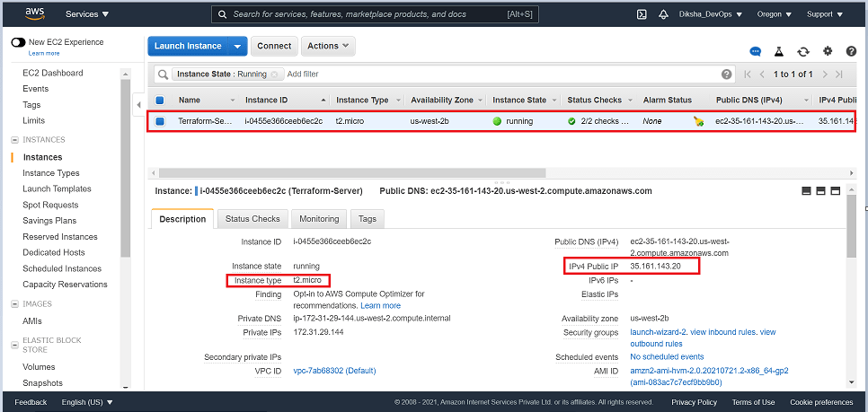Open No scheduled events link
Image resolution: width=868 pixels, height=412 pixels.
pos(667,357)
